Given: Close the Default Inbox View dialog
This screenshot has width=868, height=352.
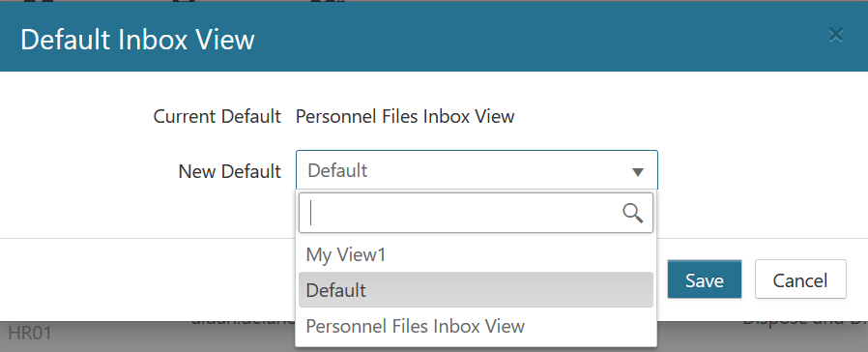Looking at the screenshot, I should pyautogui.click(x=835, y=36).
